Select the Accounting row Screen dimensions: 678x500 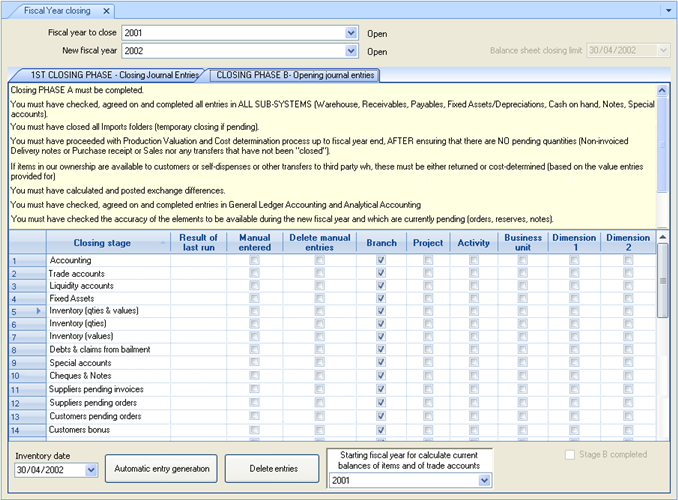332,260
